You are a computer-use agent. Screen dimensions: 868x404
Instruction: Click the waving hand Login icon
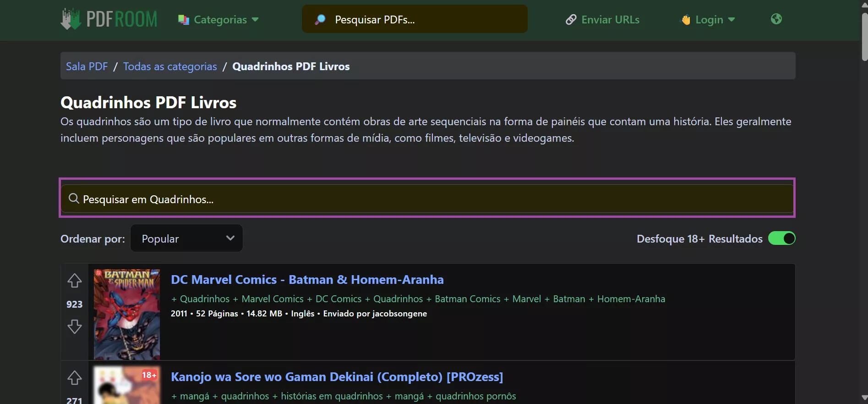pyautogui.click(x=686, y=20)
